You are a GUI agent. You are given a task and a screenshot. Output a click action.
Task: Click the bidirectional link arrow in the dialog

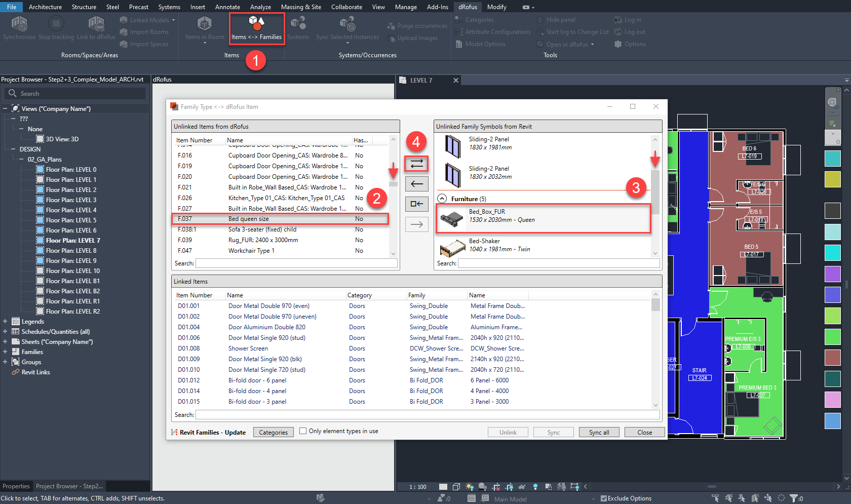click(x=416, y=164)
